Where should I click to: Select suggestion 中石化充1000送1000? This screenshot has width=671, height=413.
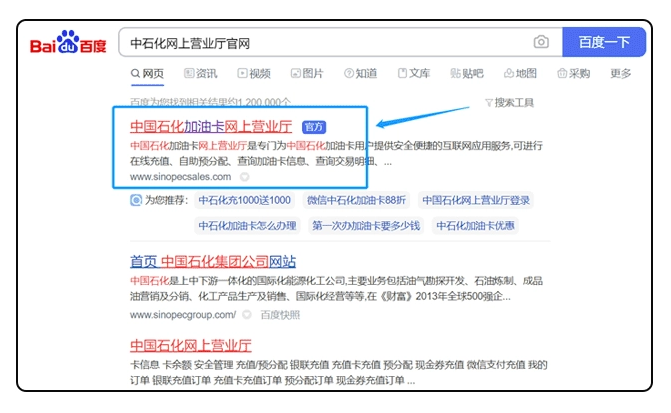(244, 200)
